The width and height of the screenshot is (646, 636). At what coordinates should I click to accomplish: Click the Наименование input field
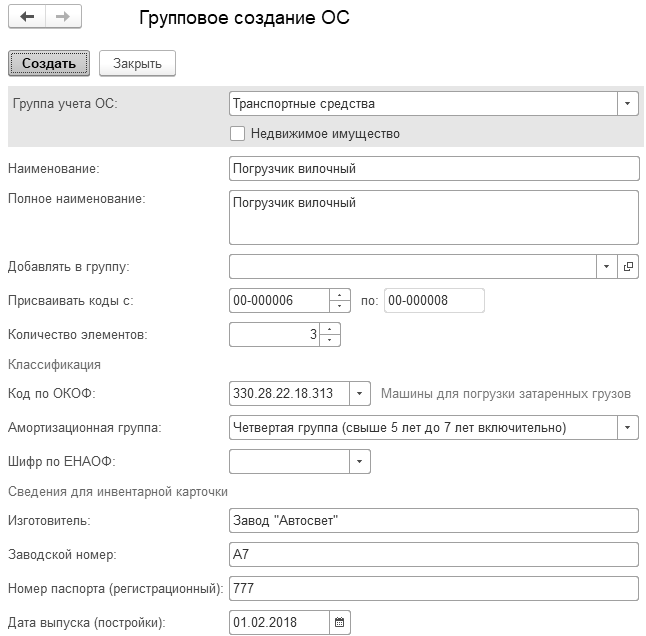pos(433,168)
